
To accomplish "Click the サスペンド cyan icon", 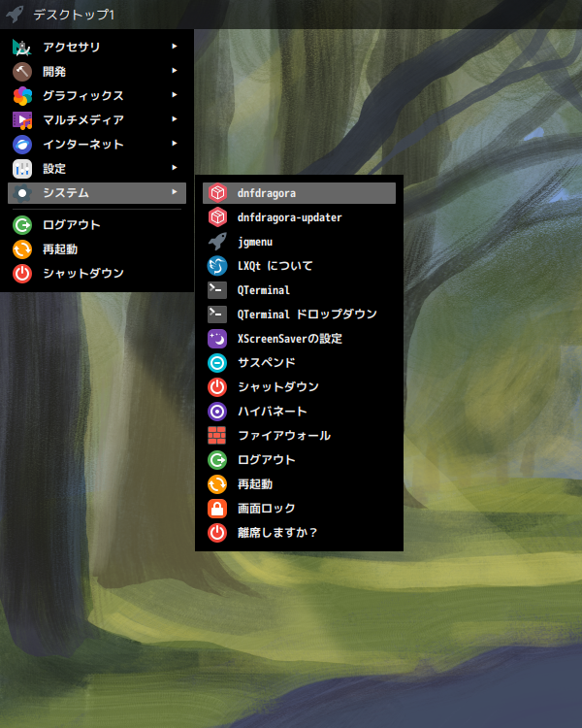I will pos(217,363).
